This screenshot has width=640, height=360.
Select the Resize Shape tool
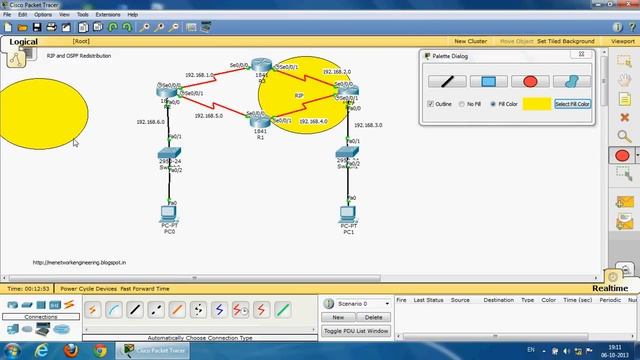(624, 175)
